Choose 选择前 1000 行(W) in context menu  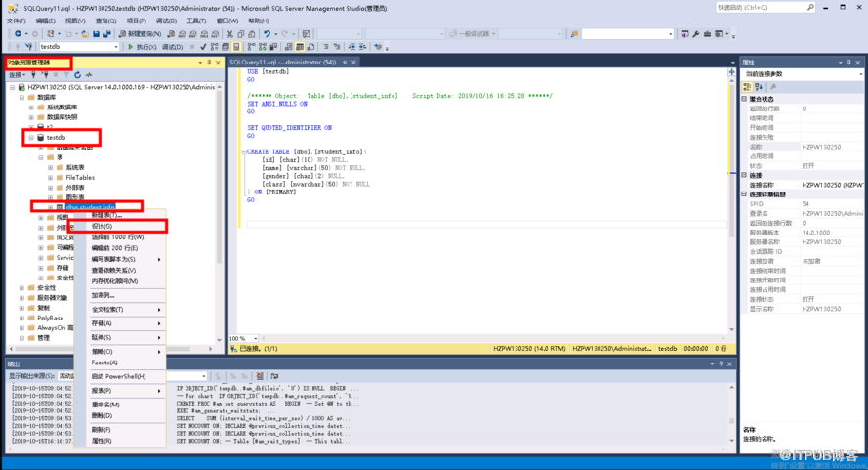tap(117, 237)
